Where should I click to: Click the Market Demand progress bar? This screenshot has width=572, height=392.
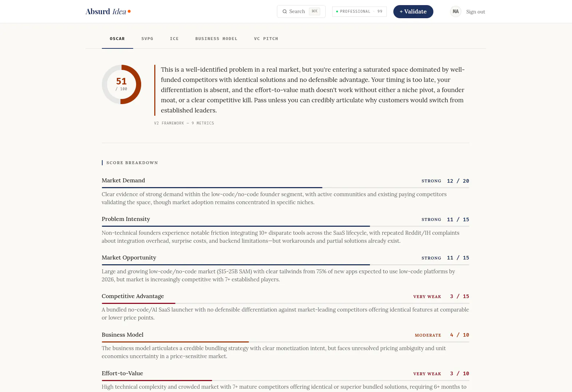point(286,187)
